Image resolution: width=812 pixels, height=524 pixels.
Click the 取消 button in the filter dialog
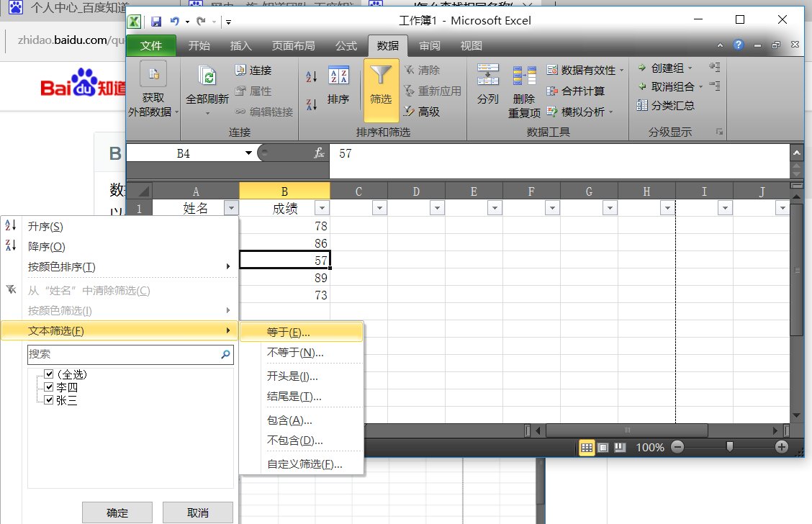(198, 512)
